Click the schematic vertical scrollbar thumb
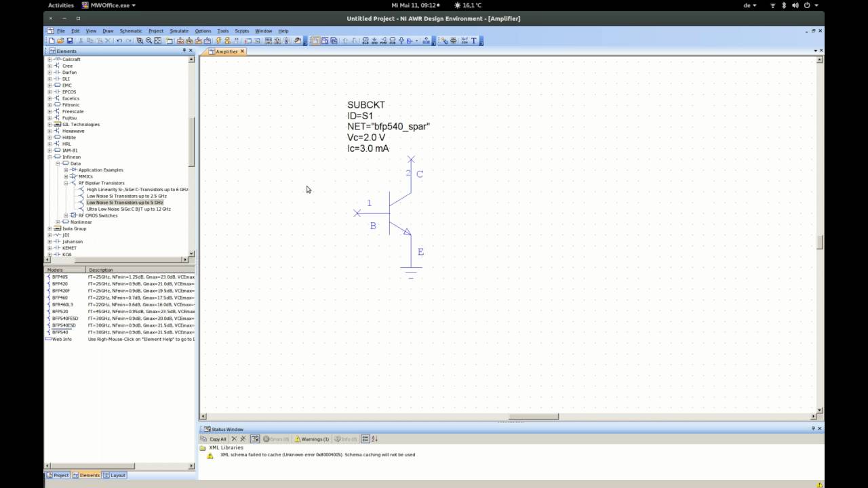The height and width of the screenshot is (488, 868). pyautogui.click(x=820, y=242)
